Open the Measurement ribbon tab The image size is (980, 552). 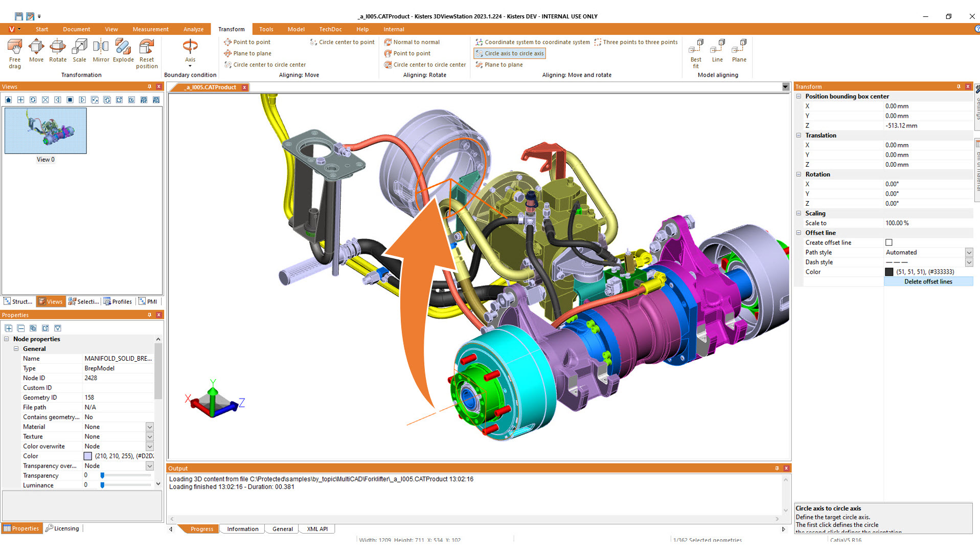click(150, 29)
